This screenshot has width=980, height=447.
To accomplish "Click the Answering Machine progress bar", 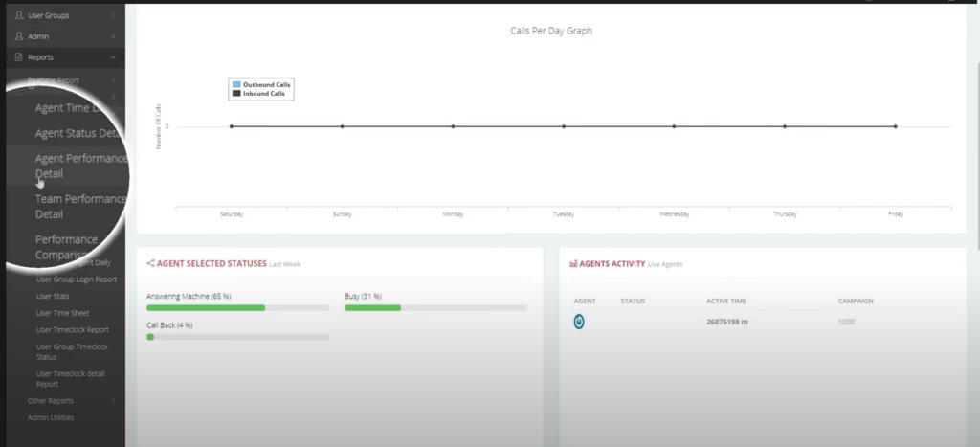I will tap(237, 307).
